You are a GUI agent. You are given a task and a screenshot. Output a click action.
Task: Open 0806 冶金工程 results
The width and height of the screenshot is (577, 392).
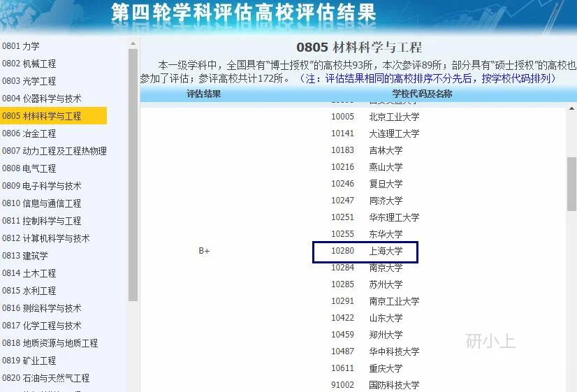click(29, 133)
